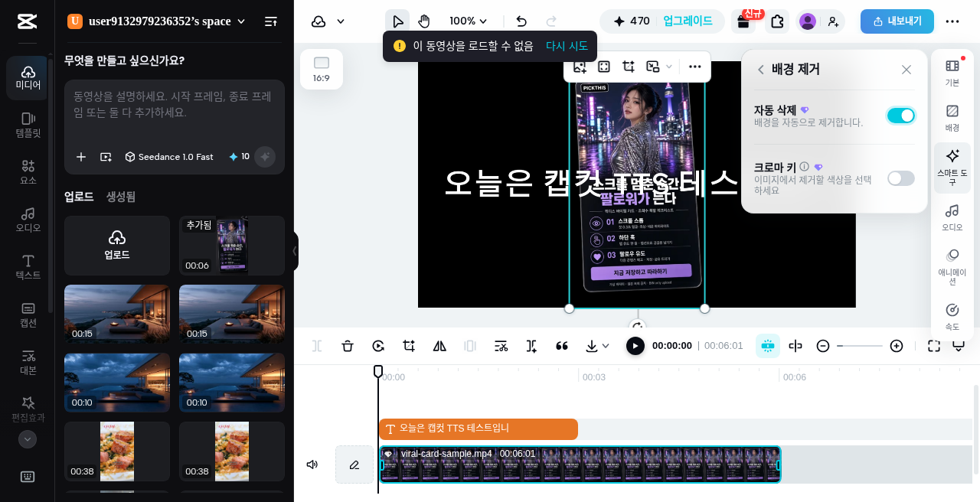This screenshot has width=980, height=502.
Task: Toggle the timeline snapping magnet button
Action: 767,346
